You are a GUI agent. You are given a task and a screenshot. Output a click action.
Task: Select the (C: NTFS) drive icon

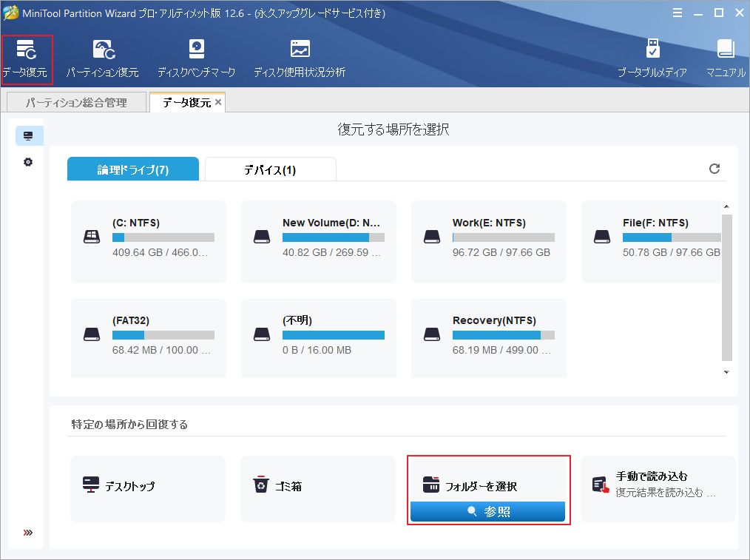pos(92,237)
